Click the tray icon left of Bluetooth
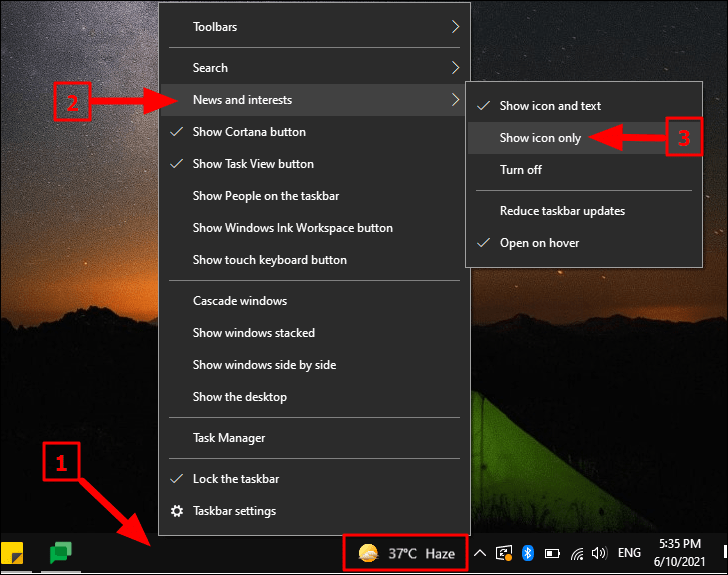Image resolution: width=728 pixels, height=575 pixels. 504,553
